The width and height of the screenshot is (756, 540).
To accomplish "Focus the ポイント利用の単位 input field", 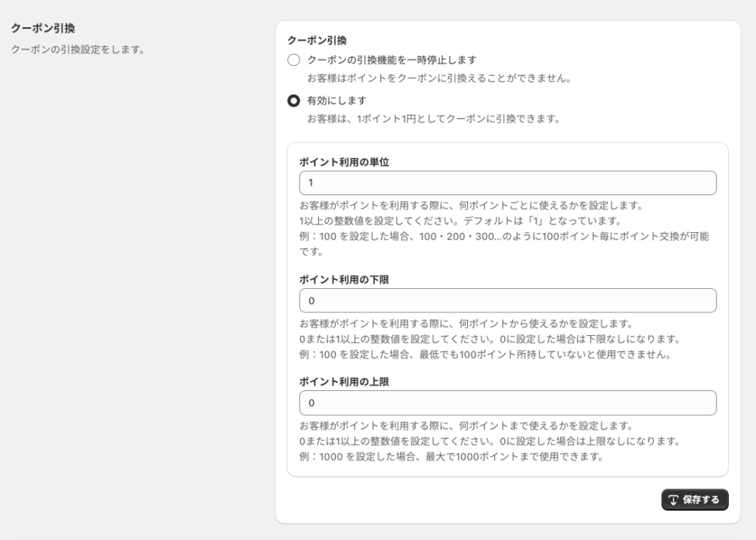I will pyautogui.click(x=507, y=183).
